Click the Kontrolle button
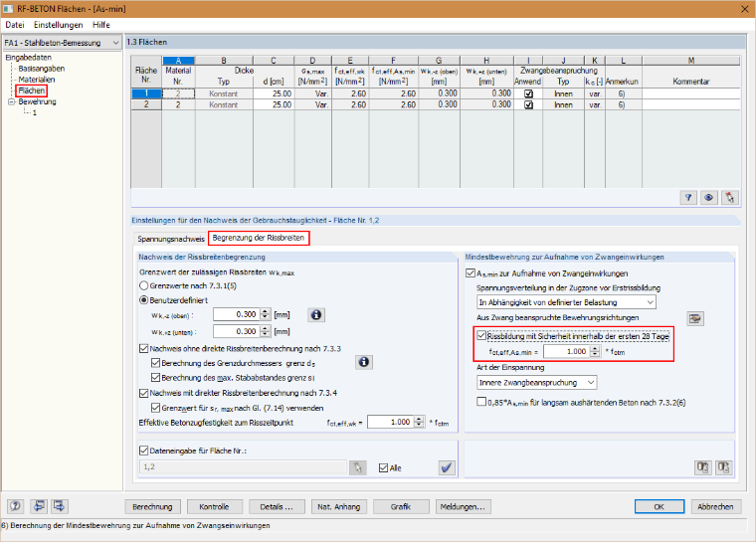The width and height of the screenshot is (756, 542). [214, 507]
